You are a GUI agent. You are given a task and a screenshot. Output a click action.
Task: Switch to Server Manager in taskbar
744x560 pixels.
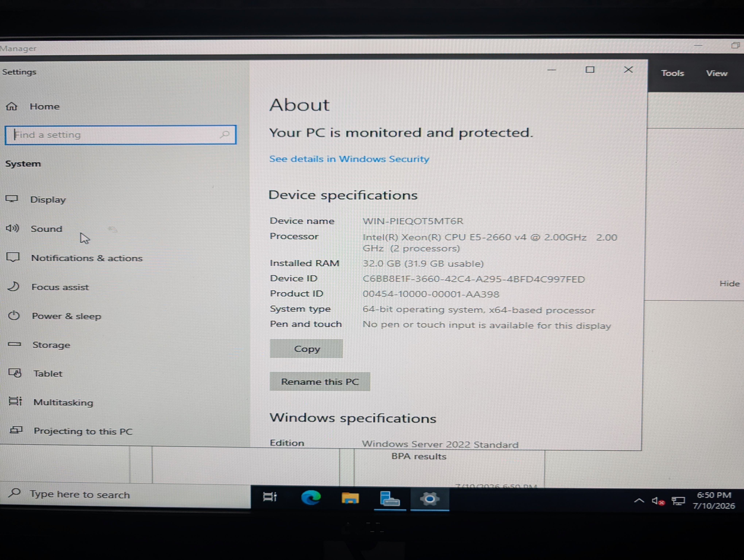(390, 499)
